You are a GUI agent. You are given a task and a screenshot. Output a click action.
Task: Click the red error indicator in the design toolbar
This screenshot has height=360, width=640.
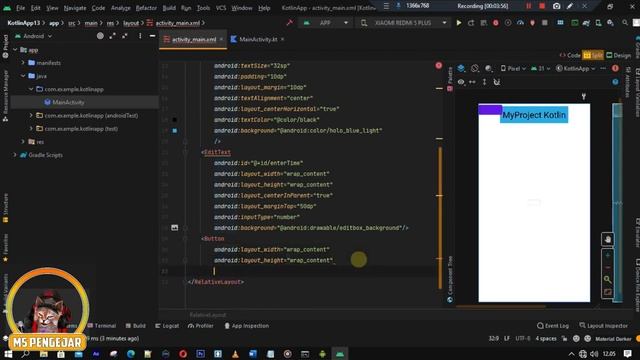click(615, 68)
